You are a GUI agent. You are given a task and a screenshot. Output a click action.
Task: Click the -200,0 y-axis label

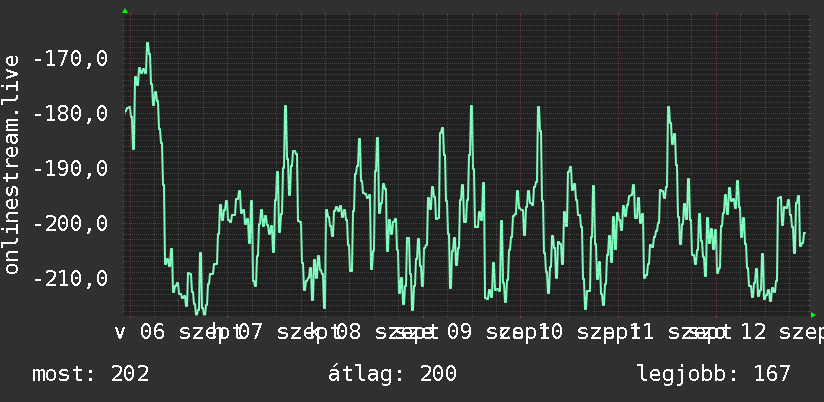pyautogui.click(x=70, y=224)
